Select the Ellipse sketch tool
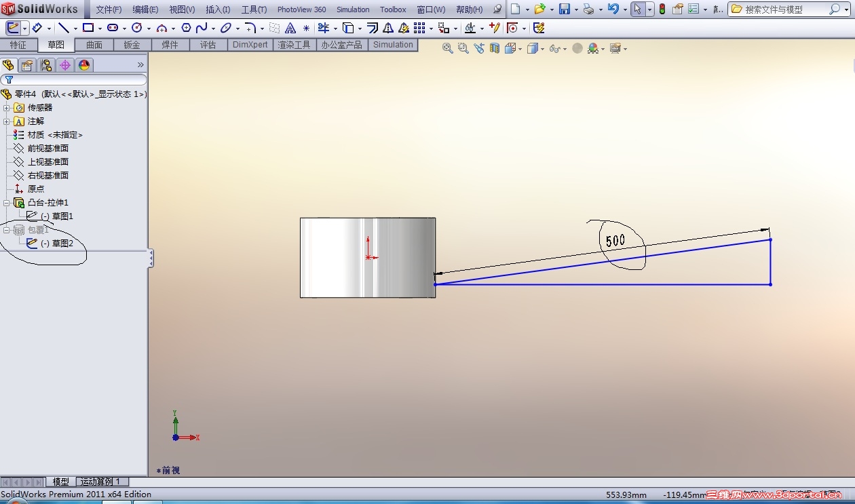Viewport: 855px width, 504px height. point(226,28)
